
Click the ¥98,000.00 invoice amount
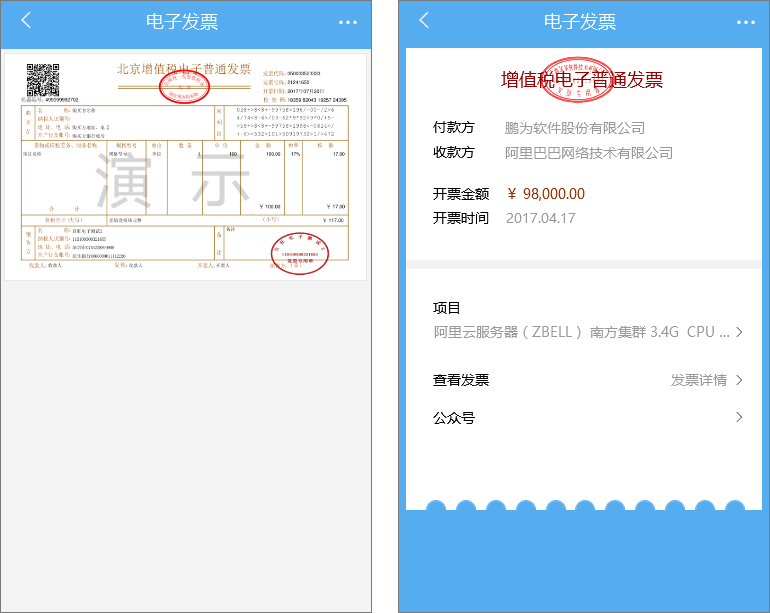point(545,194)
